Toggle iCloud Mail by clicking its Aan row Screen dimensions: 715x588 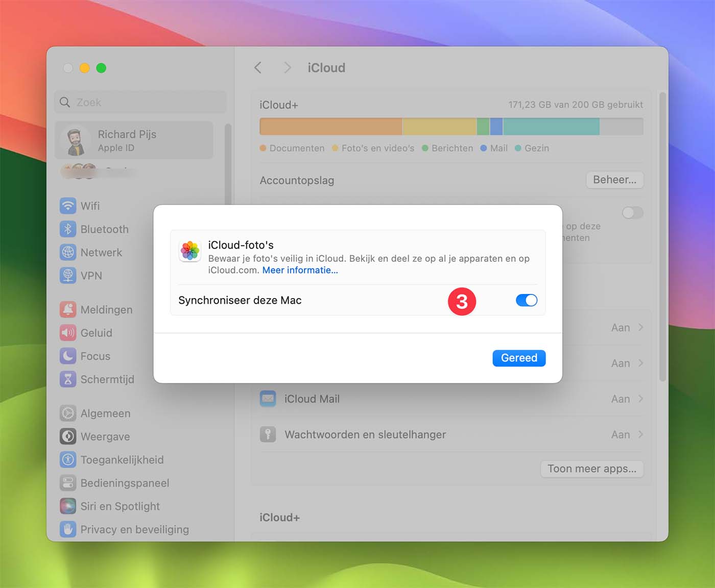click(x=620, y=399)
